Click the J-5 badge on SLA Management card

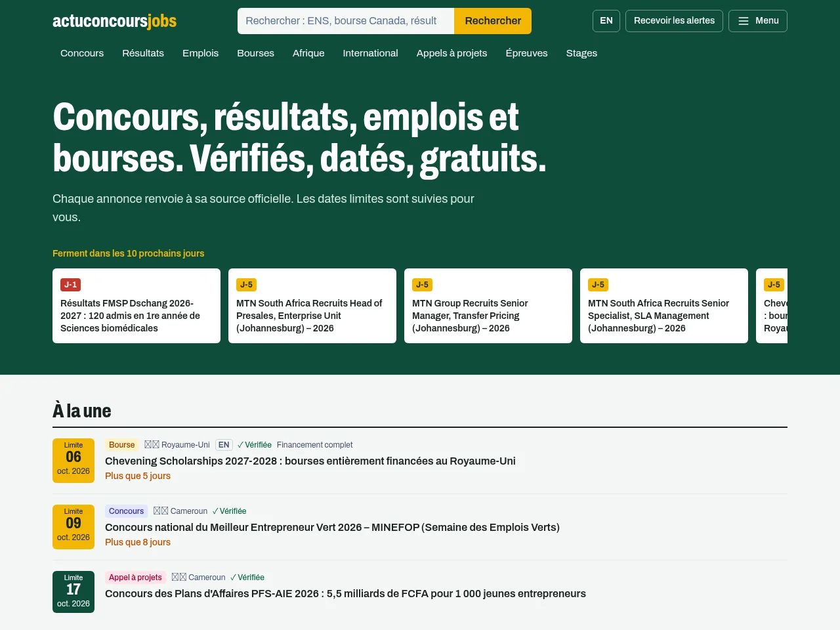coord(598,285)
